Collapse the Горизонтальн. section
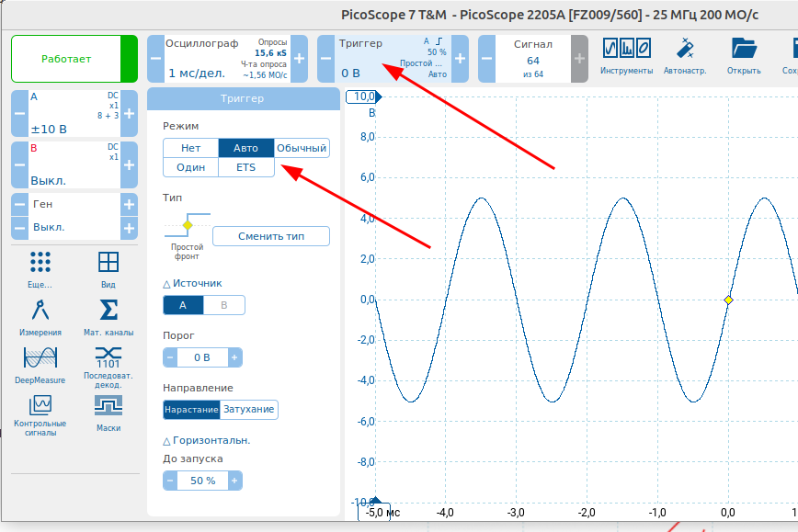798x532 pixels. [167, 440]
